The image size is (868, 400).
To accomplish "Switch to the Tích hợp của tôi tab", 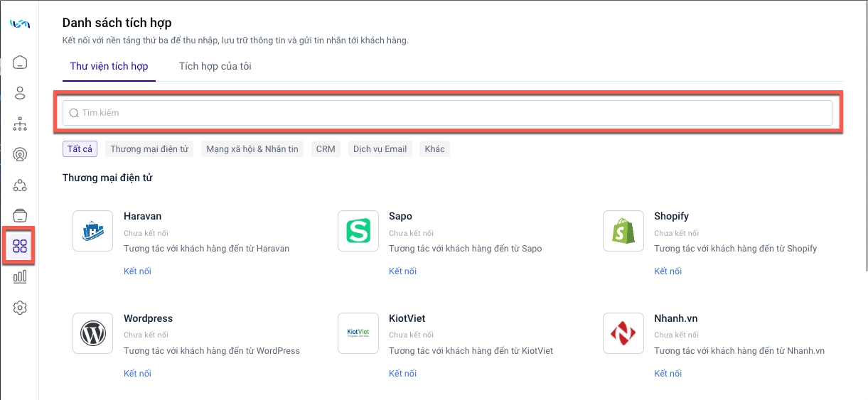I will (215, 67).
